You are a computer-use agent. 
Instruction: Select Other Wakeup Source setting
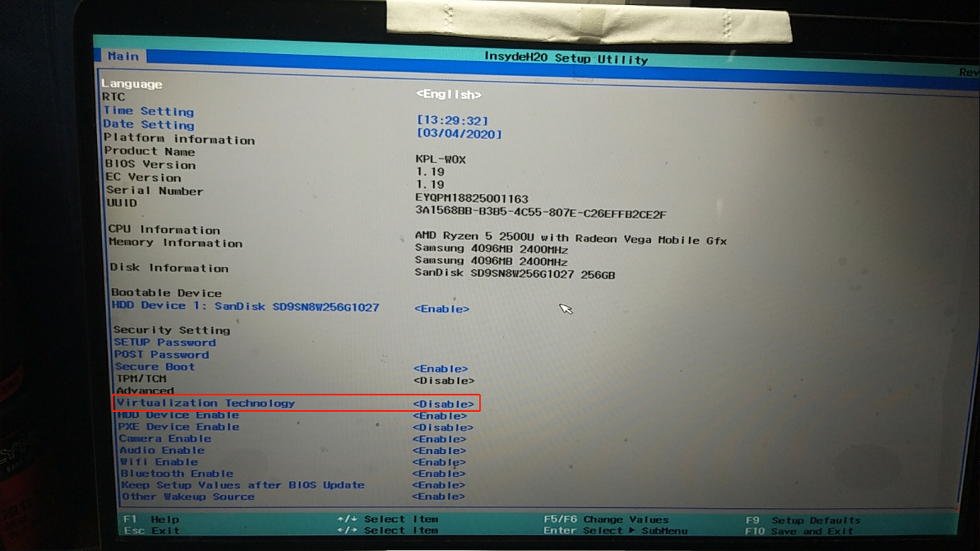(188, 496)
